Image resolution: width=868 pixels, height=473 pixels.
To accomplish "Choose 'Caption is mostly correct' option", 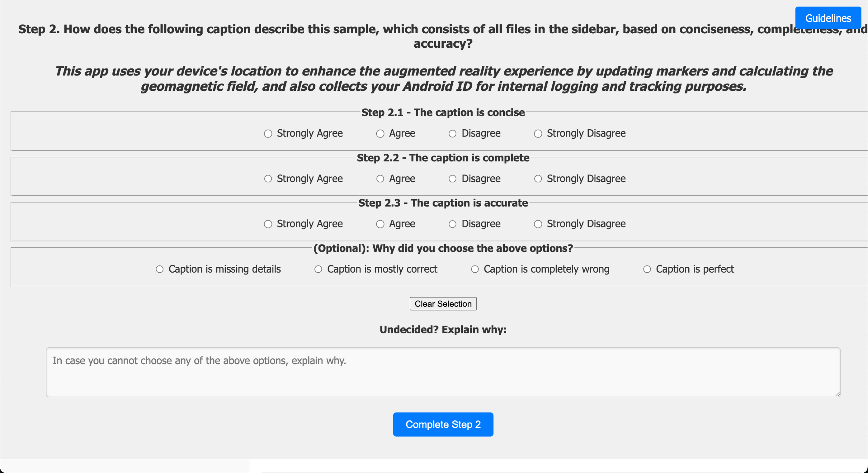I will click(x=318, y=269).
